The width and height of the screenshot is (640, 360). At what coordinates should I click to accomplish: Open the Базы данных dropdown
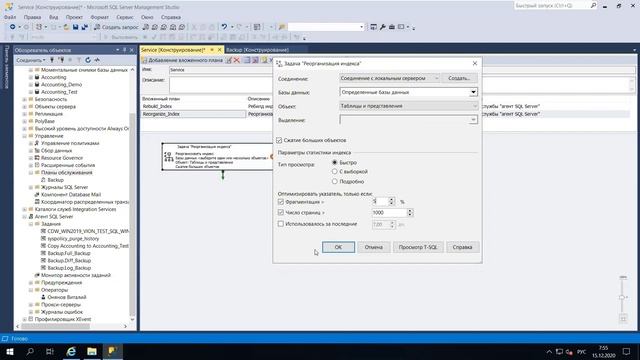pos(473,92)
